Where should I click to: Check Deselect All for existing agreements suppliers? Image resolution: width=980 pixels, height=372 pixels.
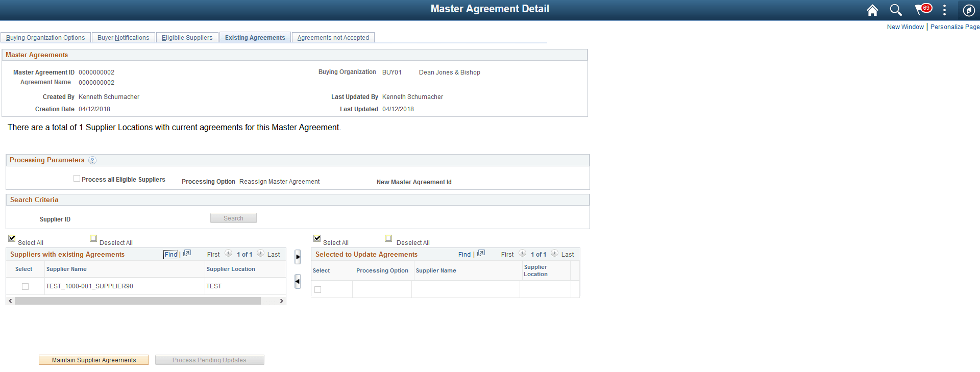93,238
